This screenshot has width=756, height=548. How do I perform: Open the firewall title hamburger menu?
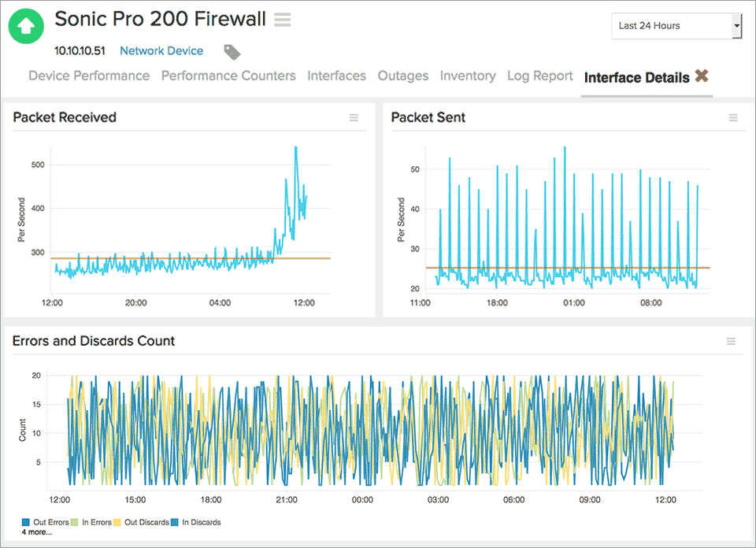(x=282, y=20)
